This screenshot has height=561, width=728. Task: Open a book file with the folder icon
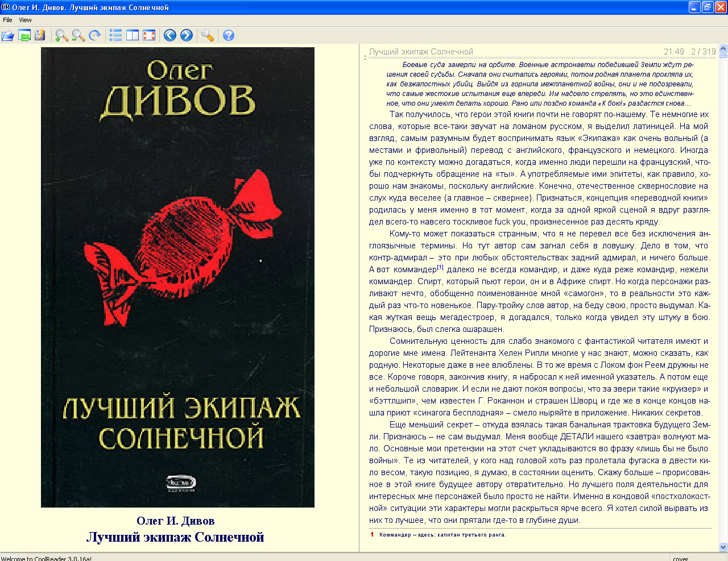click(x=8, y=35)
